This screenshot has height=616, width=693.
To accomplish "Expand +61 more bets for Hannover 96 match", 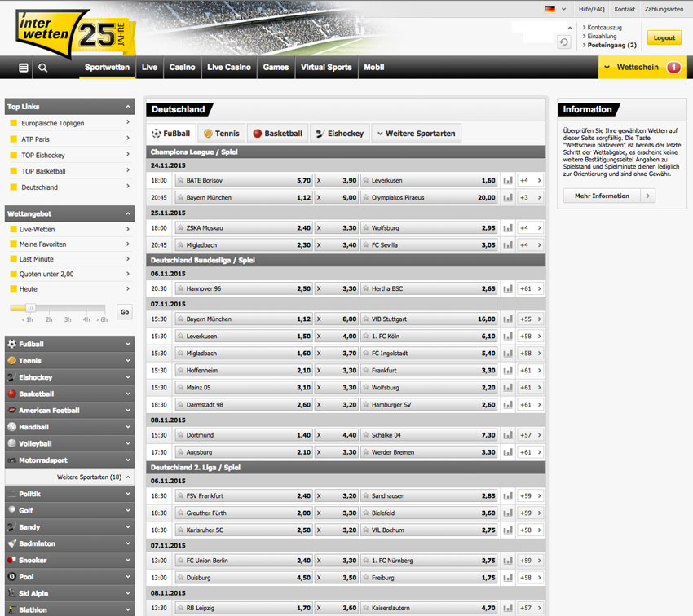I will pos(531,288).
